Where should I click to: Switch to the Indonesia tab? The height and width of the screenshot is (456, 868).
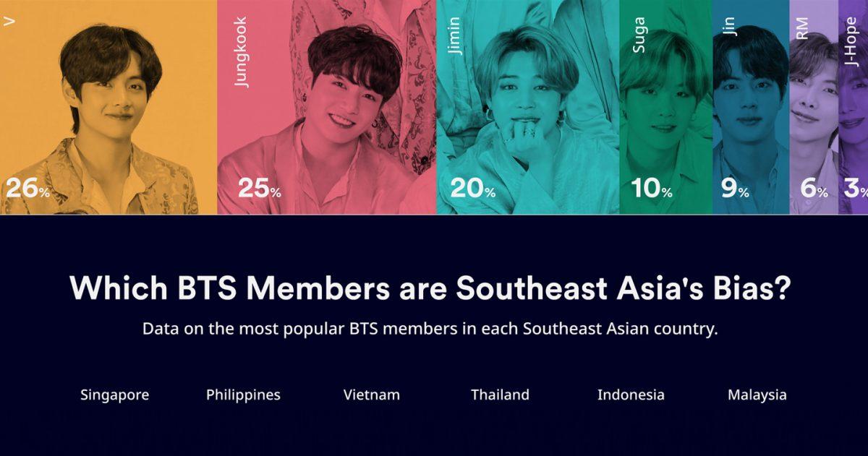tap(631, 395)
